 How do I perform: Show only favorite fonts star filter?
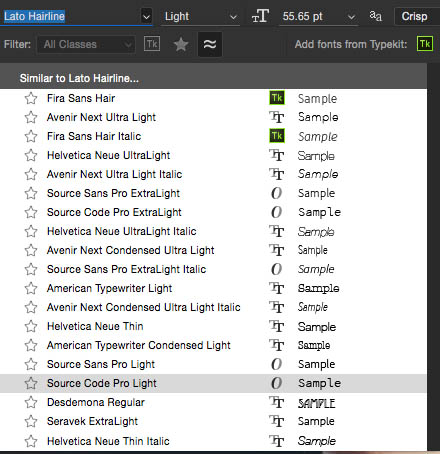(x=181, y=44)
